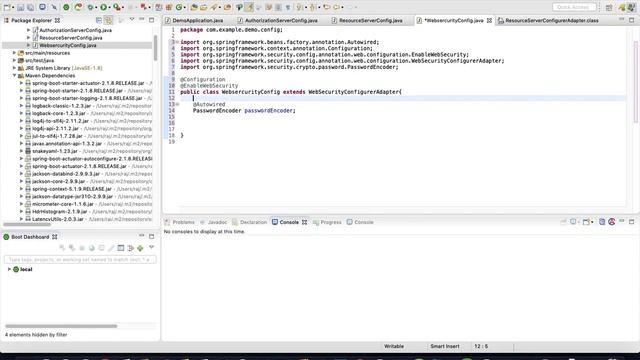Select the micrometer-core-1.1.6.jar entry
The height and width of the screenshot is (360, 640).
click(63, 204)
